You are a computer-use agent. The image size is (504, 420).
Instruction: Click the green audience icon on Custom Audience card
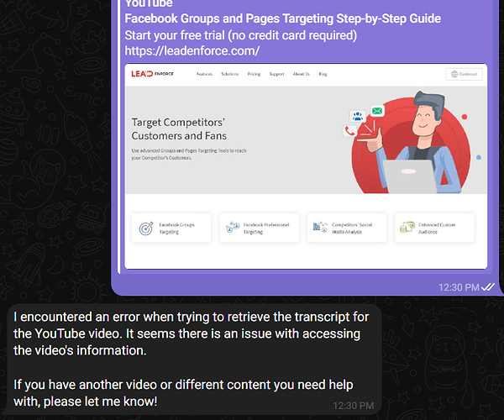(407, 227)
